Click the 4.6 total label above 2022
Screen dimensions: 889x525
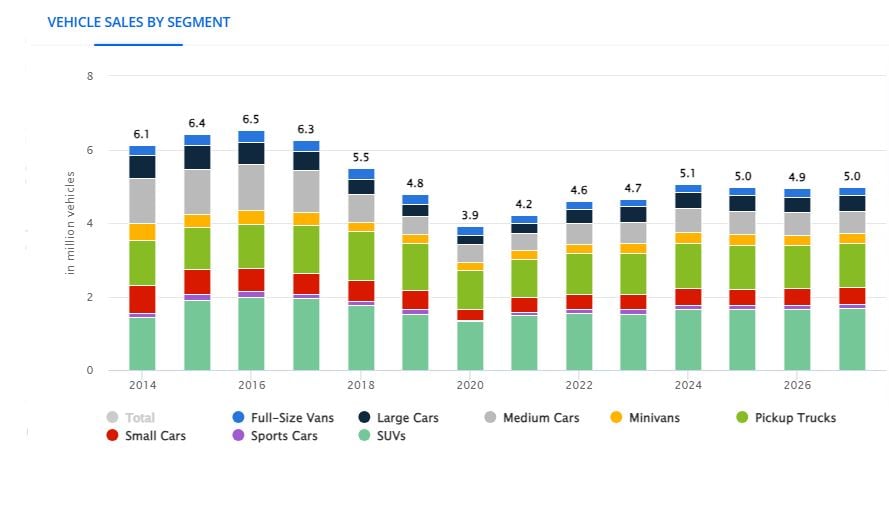(579, 190)
